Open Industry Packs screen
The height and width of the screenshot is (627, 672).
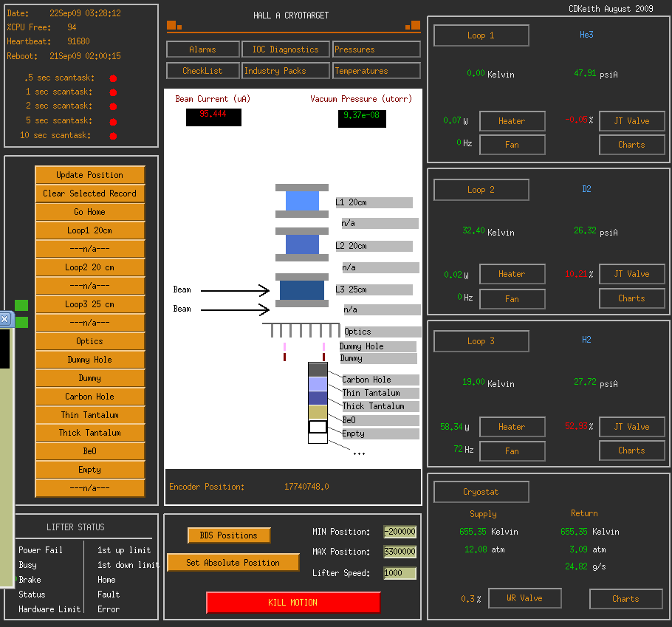(286, 71)
